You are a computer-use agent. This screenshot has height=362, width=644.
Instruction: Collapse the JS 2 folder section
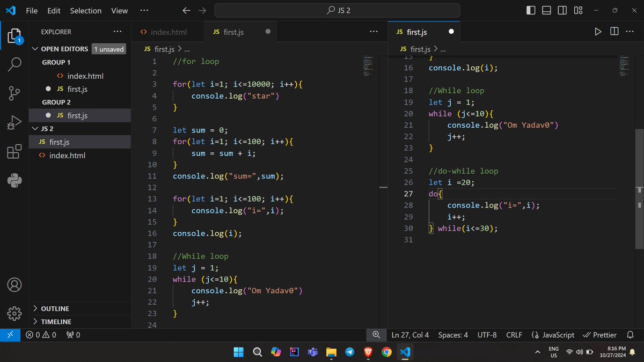pyautogui.click(x=35, y=129)
